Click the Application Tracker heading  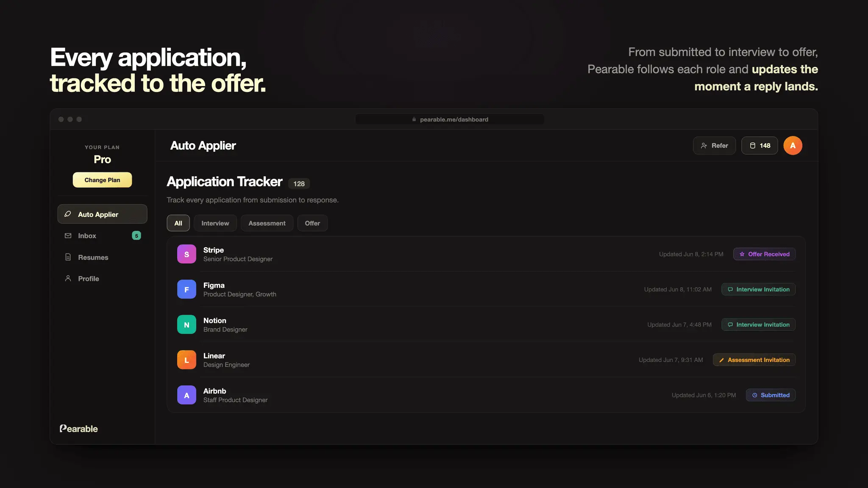click(x=224, y=181)
